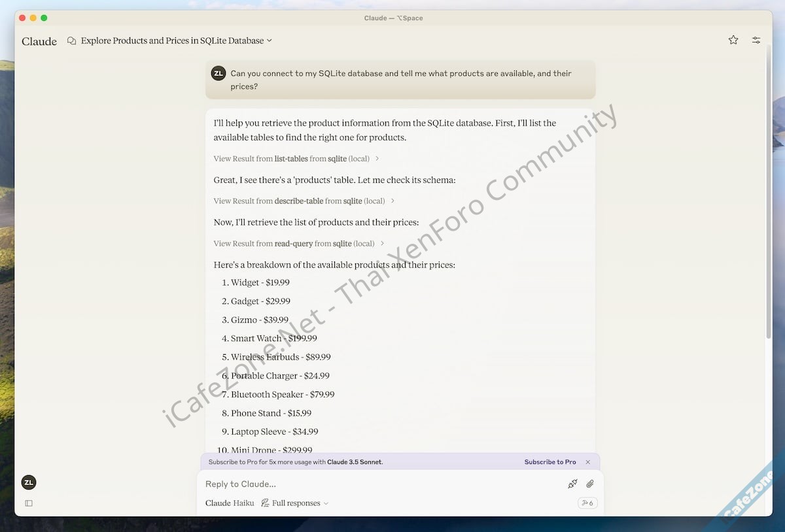Expand the read-query result from sqlite

tap(298, 244)
